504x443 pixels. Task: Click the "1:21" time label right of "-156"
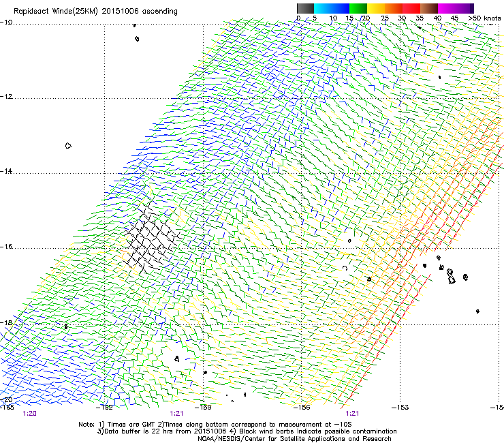pos(352,414)
